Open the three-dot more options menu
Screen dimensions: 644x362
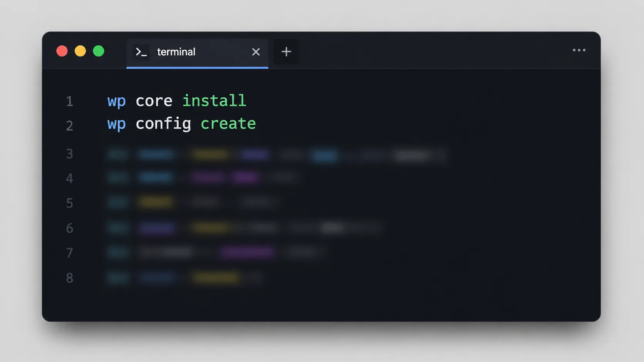579,50
